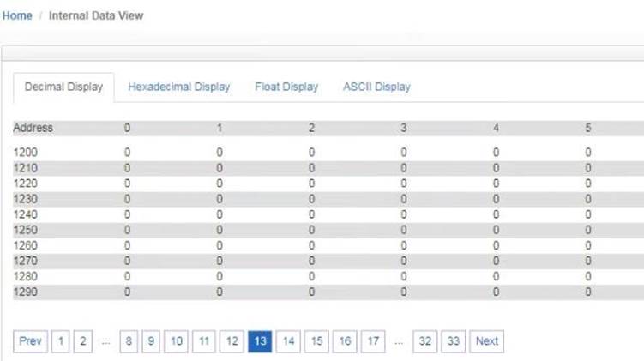This screenshot has height=361, width=644.
Task: Jump to page 32
Action: (x=425, y=341)
